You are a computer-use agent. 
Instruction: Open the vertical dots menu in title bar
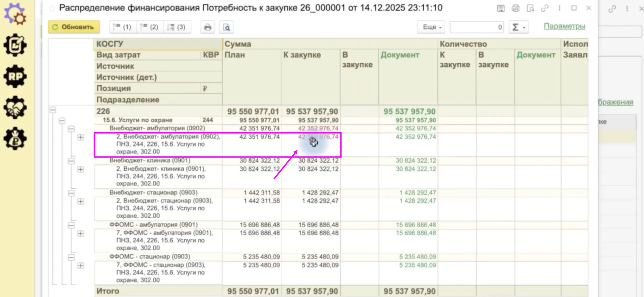[x=559, y=8]
